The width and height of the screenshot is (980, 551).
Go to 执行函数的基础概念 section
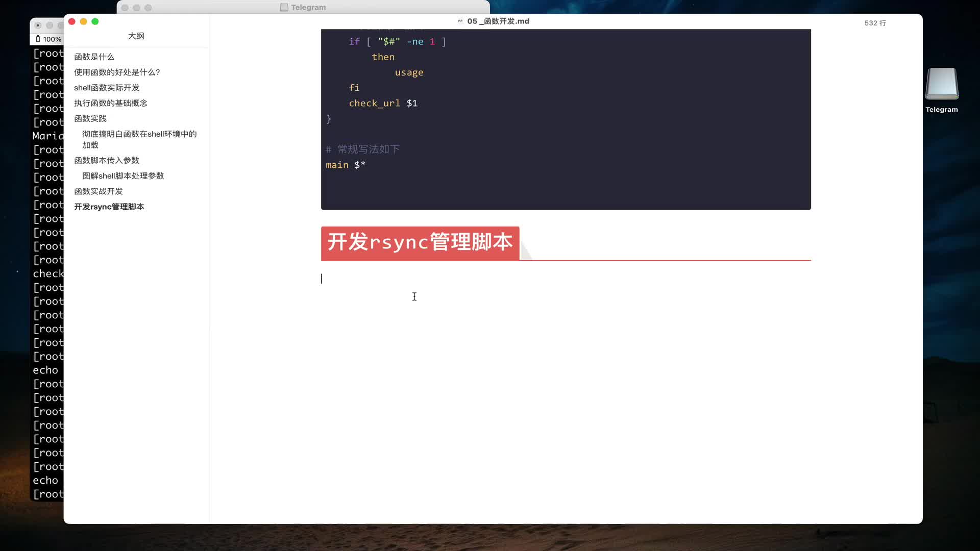click(110, 103)
